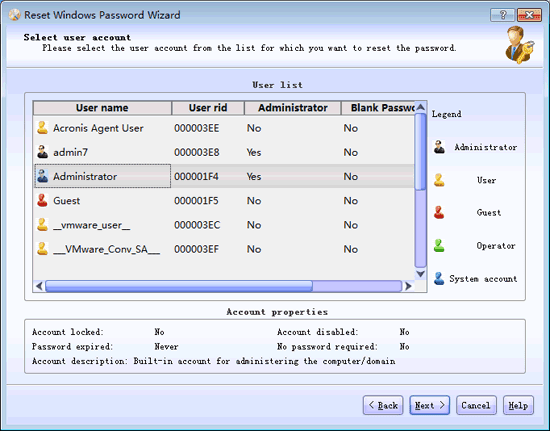
Task: Select the Acronis Agent User row
Action: click(x=224, y=128)
